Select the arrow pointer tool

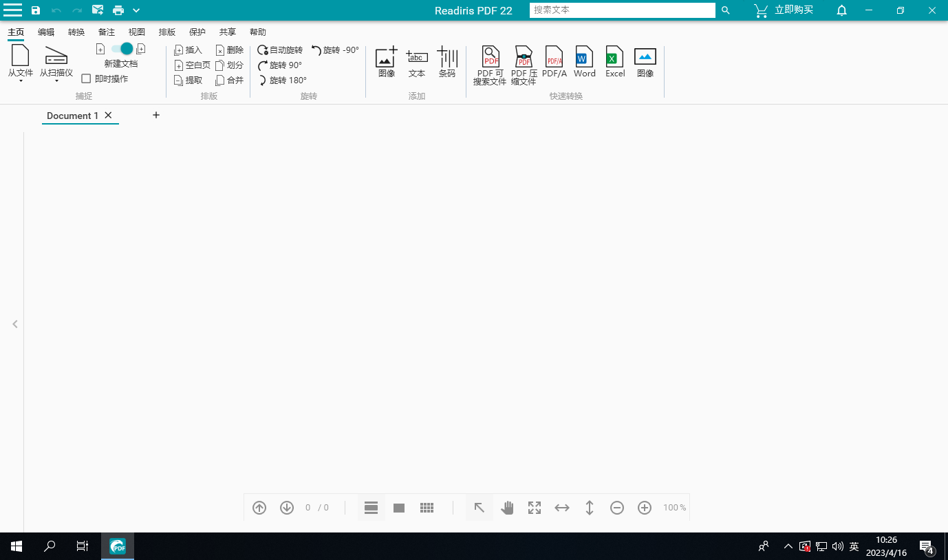click(480, 508)
